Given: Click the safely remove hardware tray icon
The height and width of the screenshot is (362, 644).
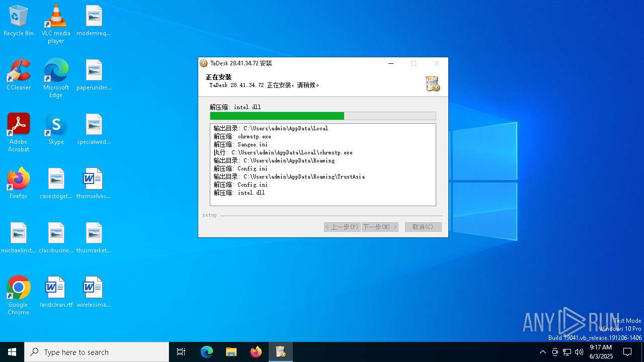Looking at the screenshot, I should click(555, 352).
